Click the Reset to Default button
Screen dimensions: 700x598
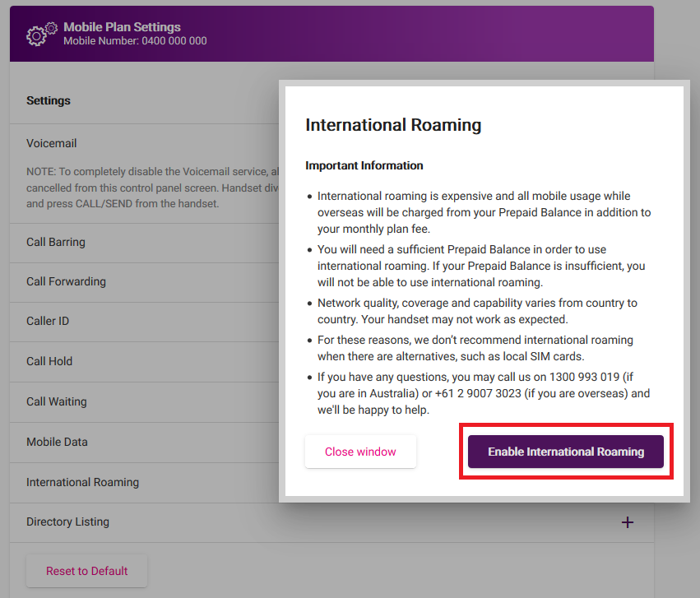point(86,571)
